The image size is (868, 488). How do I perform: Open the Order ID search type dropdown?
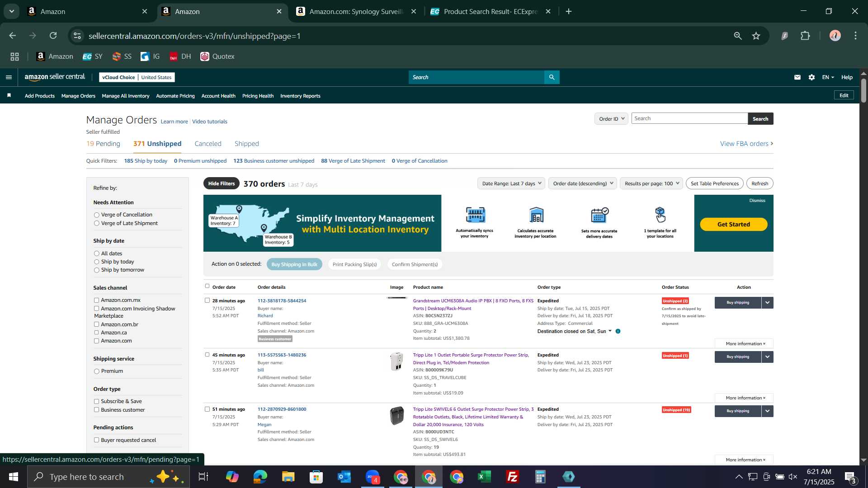[611, 119]
